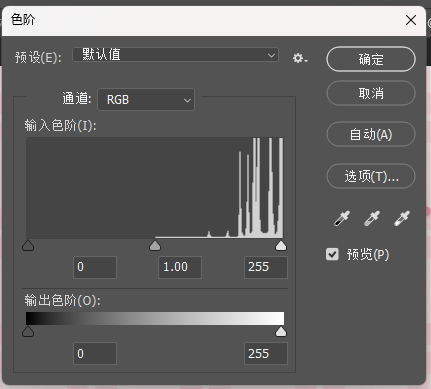Grab the input shadow black slider
Image resolution: width=431 pixels, height=389 pixels.
pos(28,246)
